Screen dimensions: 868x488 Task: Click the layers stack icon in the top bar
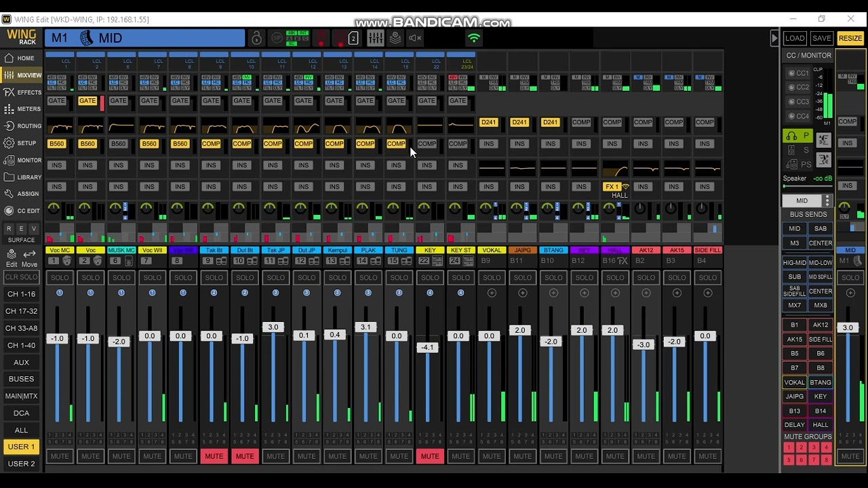[x=395, y=39]
